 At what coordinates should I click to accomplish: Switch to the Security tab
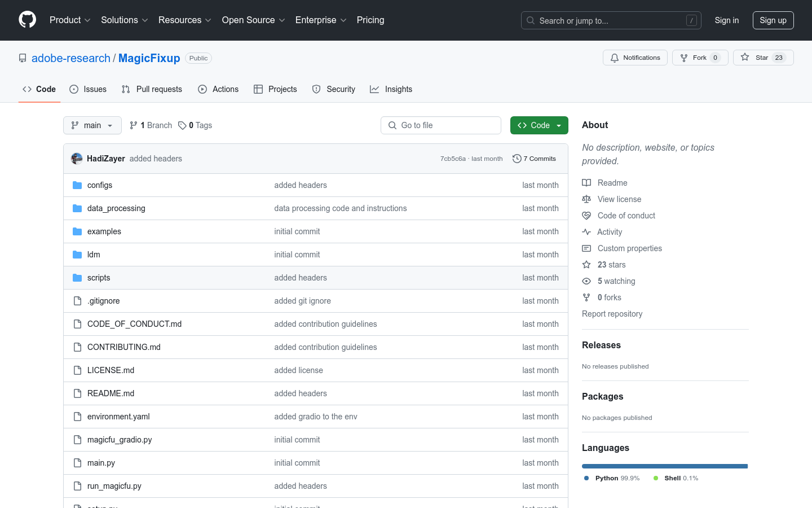334,89
